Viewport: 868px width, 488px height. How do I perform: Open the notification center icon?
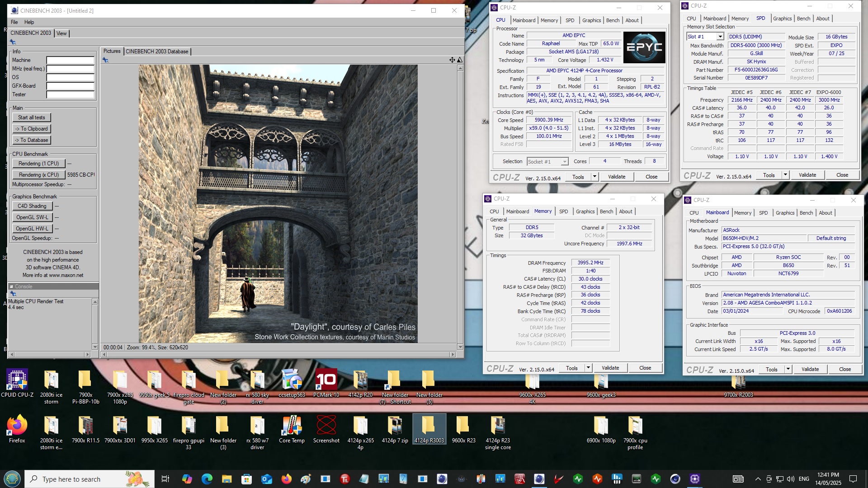[853, 479]
